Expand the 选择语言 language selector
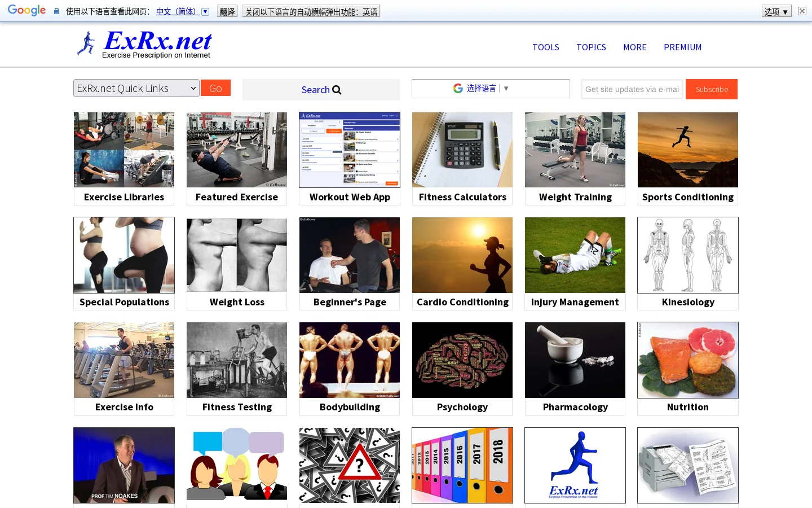The height and width of the screenshot is (508, 812). pos(488,88)
